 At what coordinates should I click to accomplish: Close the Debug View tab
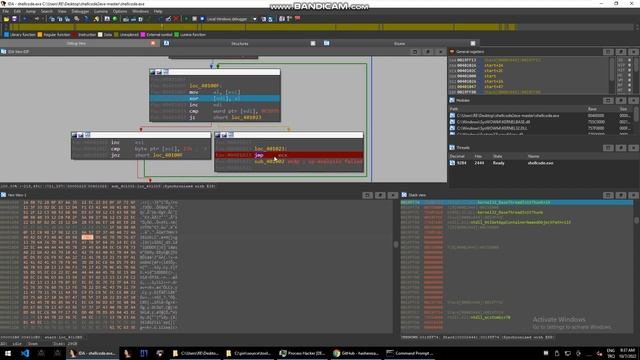pyautogui.click(x=153, y=43)
